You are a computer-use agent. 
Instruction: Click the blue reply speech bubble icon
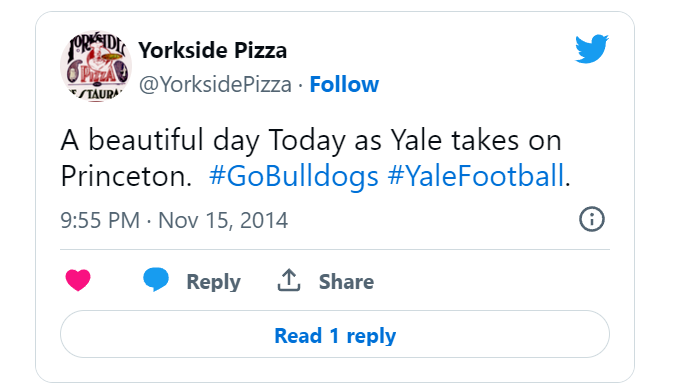point(156,280)
